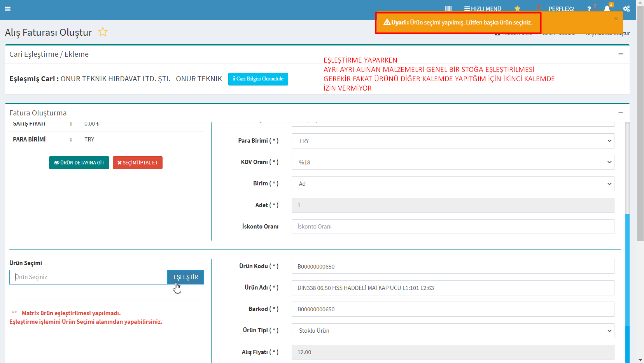Dismiss the orange warning notification

tap(616, 19)
